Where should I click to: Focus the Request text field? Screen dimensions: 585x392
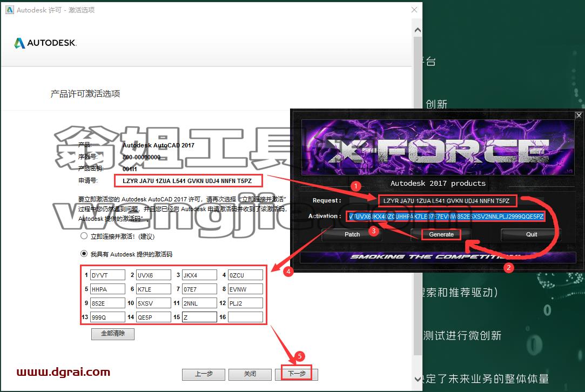[x=447, y=201]
